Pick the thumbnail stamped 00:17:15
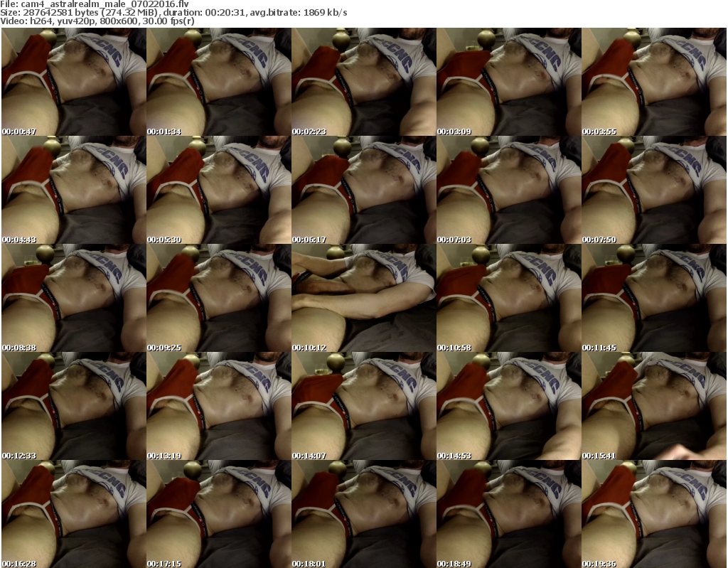Viewport: 728px width, 568px height. coord(219,514)
